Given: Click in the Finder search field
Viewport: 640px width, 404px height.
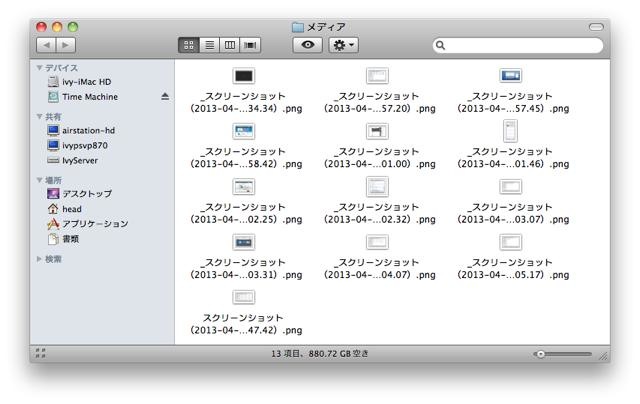Looking at the screenshot, I should tap(520, 45).
